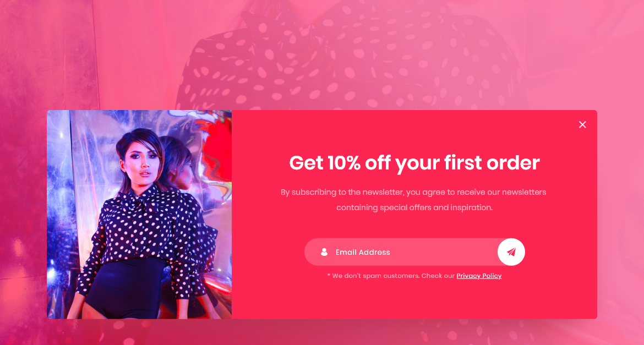The height and width of the screenshot is (345, 644).
Task: Click the model photo in the popup
Action: [139, 215]
